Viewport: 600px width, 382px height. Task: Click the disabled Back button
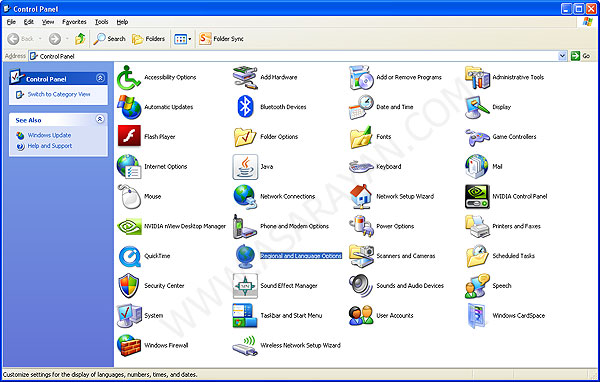(24, 39)
